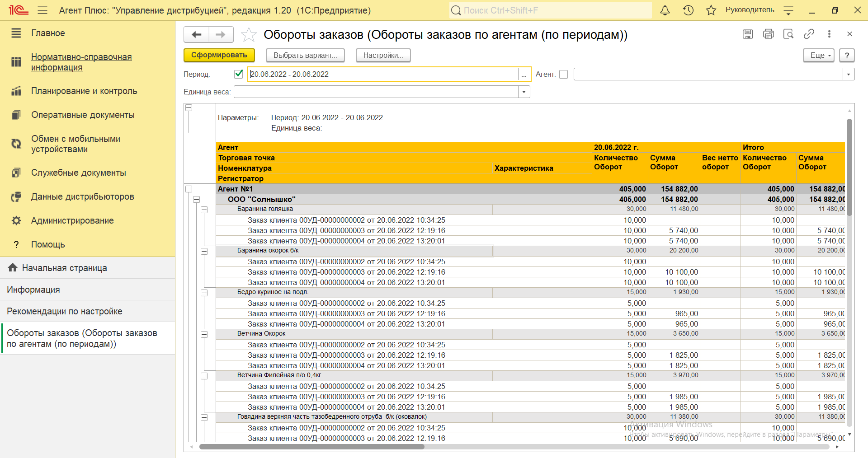
Task: Open period selection ellipsis button
Action: coord(524,74)
